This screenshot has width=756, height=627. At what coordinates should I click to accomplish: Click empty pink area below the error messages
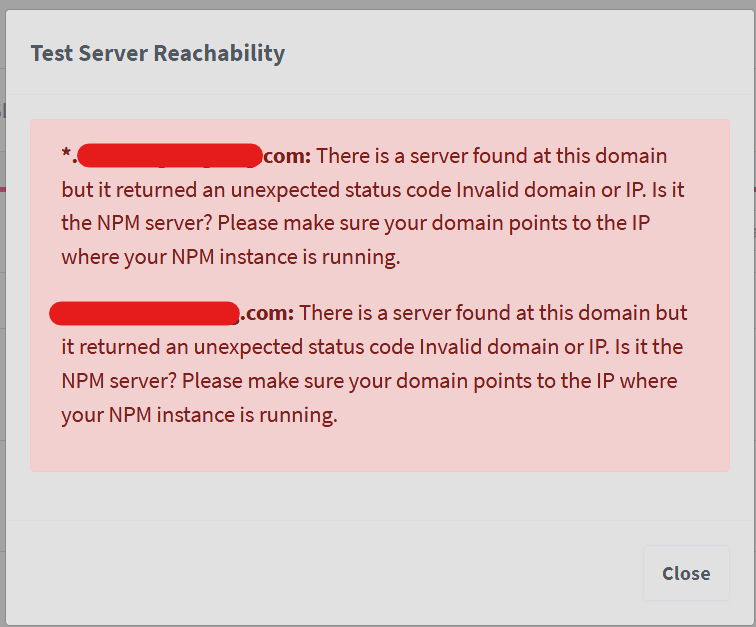point(379,451)
